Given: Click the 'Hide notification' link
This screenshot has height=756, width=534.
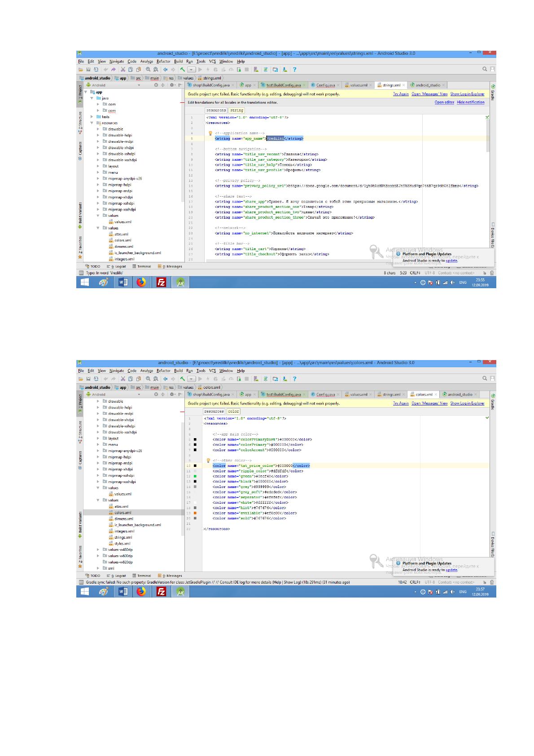Looking at the screenshot, I should click(471, 102).
